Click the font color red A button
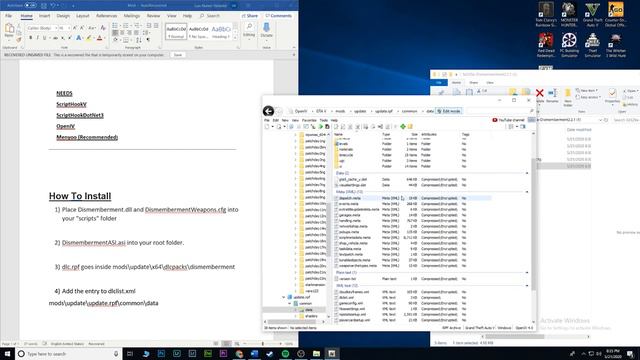This screenshot has height=360, width=640. (99, 38)
